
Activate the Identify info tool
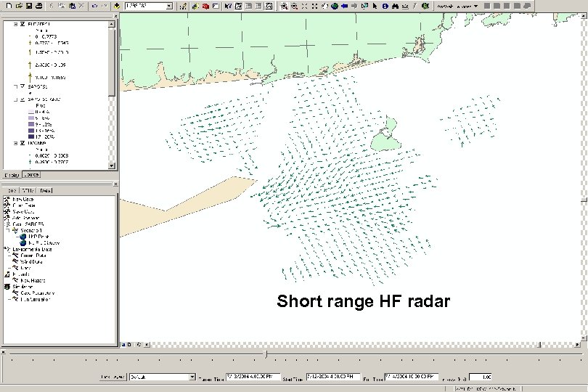[385, 6]
